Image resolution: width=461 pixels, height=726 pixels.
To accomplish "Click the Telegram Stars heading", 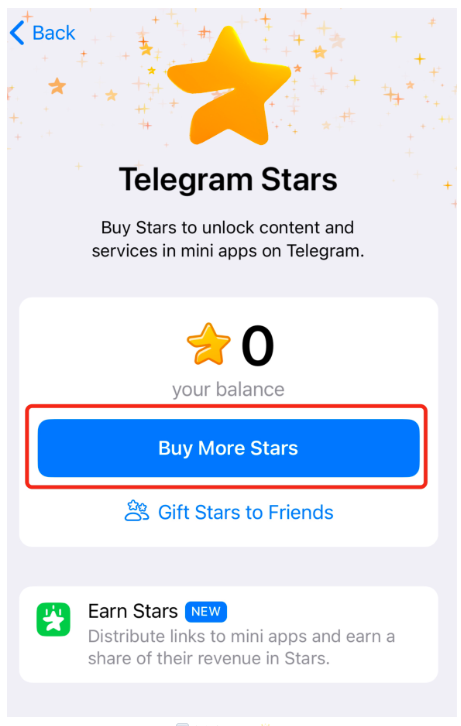I will (x=228, y=180).
